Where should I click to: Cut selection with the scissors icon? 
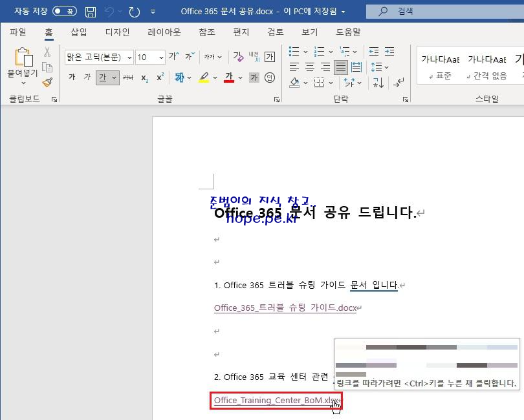point(47,52)
